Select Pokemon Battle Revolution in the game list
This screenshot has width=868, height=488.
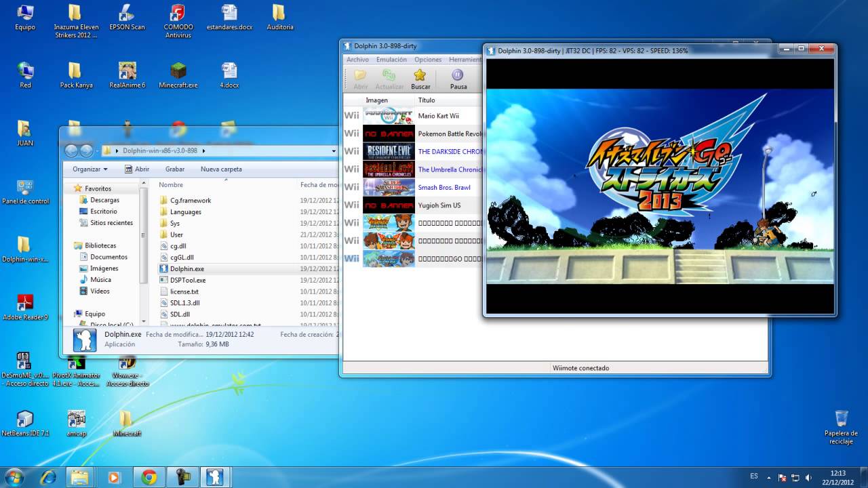click(x=412, y=134)
